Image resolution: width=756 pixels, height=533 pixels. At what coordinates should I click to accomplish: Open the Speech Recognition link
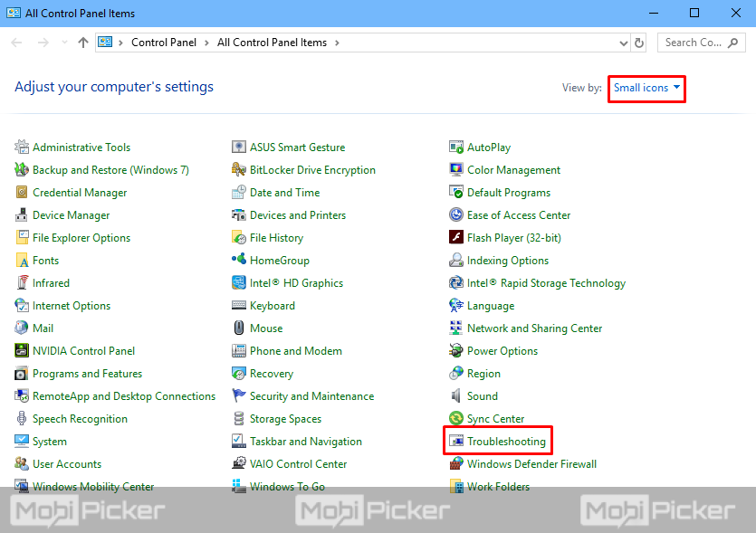80,419
